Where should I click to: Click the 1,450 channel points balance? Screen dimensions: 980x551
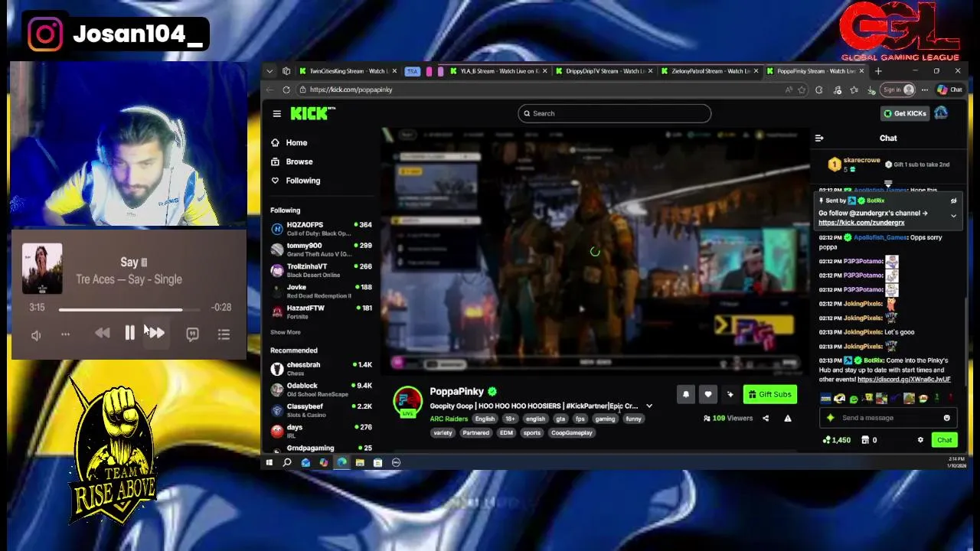(837, 440)
